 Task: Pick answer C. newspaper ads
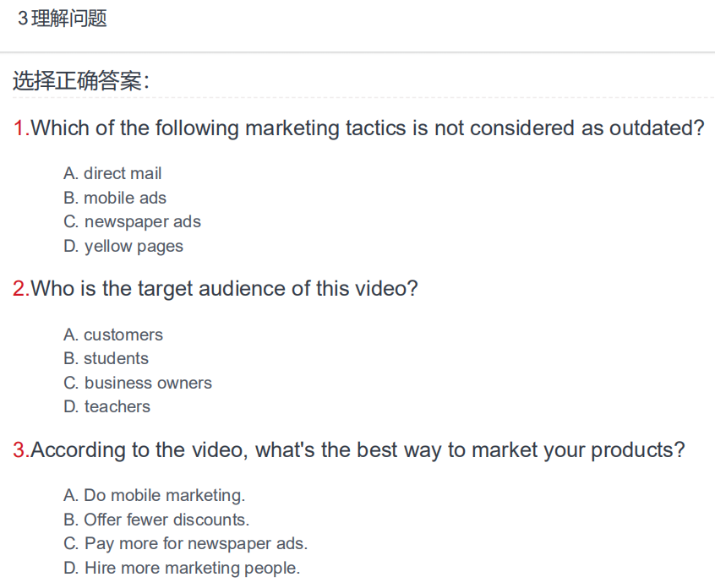click(x=132, y=222)
